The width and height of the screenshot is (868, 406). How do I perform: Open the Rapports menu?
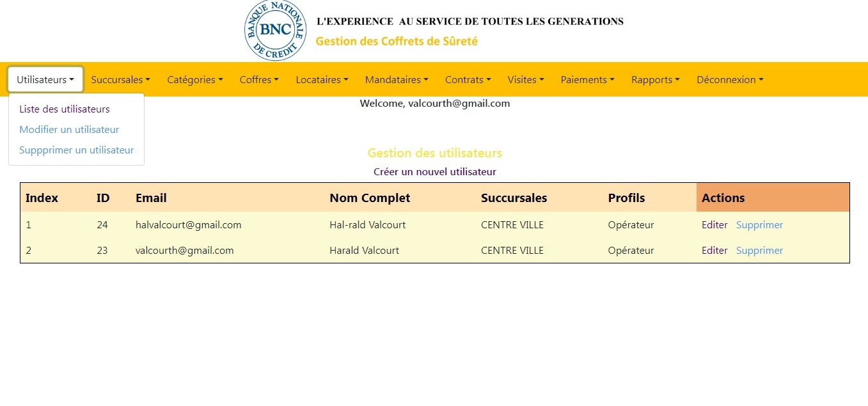pyautogui.click(x=655, y=80)
